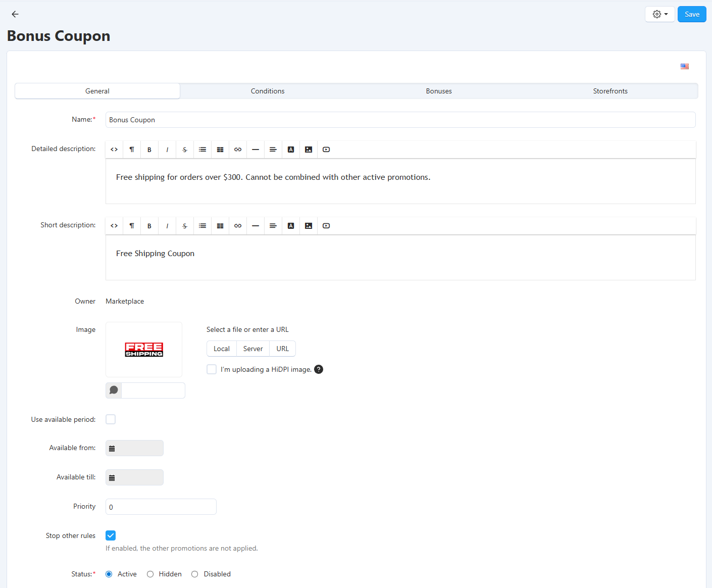This screenshot has height=588, width=712.
Task: Edit the Name input field
Action: pos(400,120)
